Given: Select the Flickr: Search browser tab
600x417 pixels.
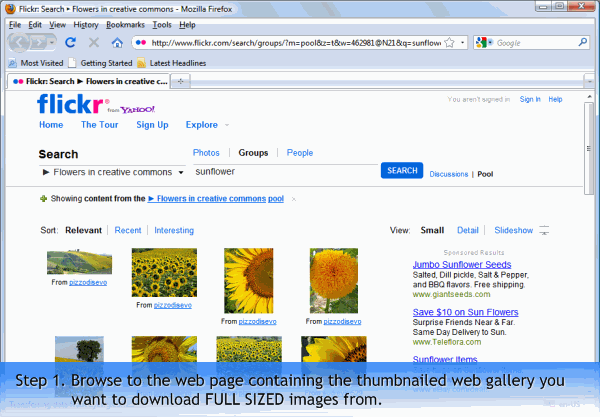Looking at the screenshot, I should pyautogui.click(x=89, y=81).
